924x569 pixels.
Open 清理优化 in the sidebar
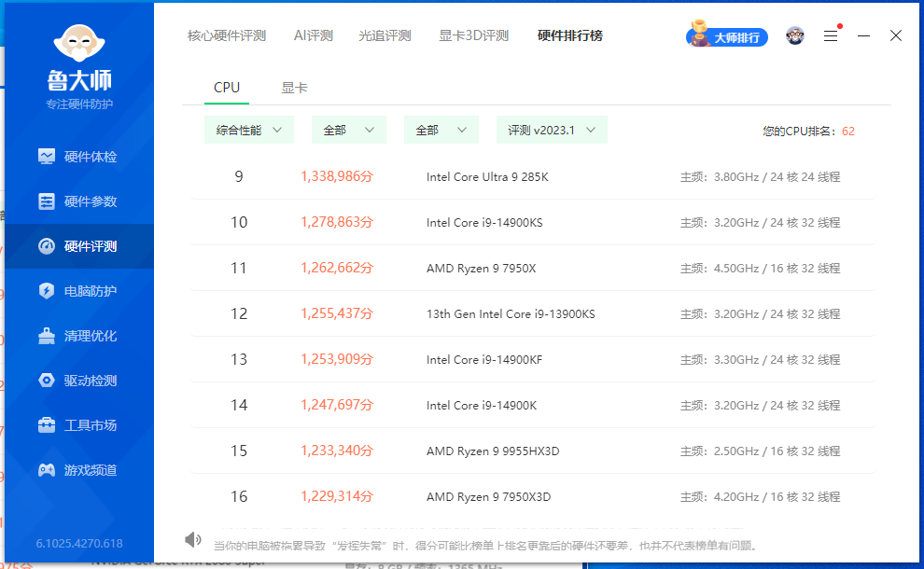coord(79,336)
